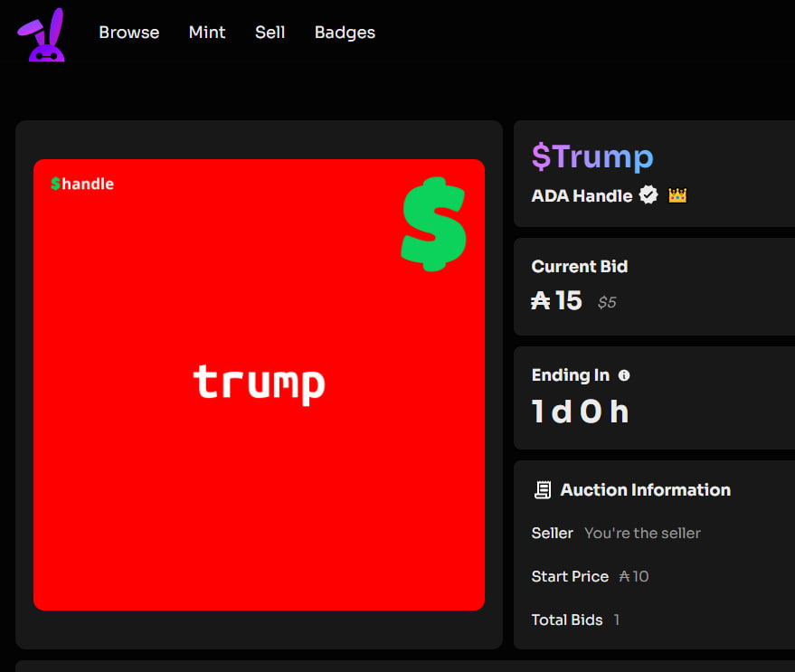Click the purple bunny logo

42,35
